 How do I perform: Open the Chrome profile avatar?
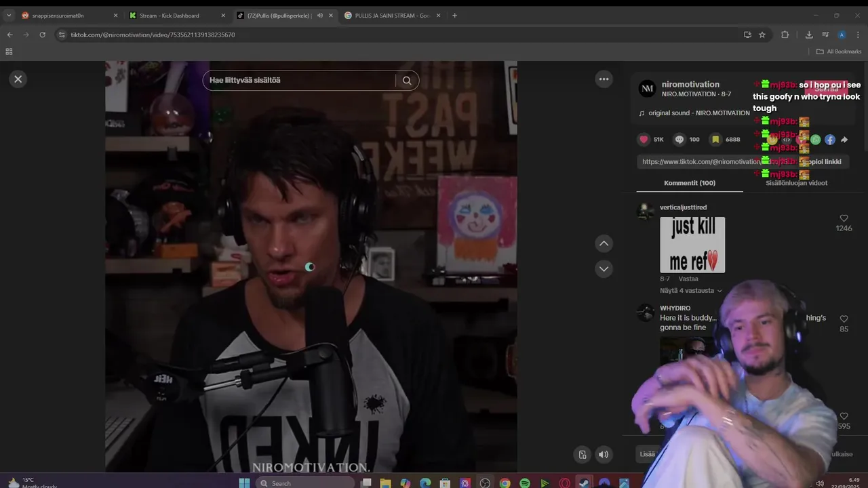click(x=842, y=35)
